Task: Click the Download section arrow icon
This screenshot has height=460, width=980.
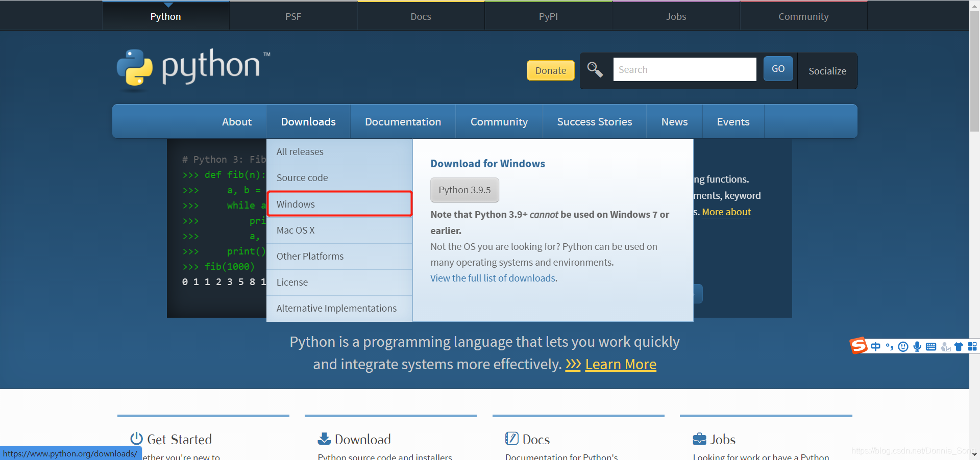Action: pos(324,439)
